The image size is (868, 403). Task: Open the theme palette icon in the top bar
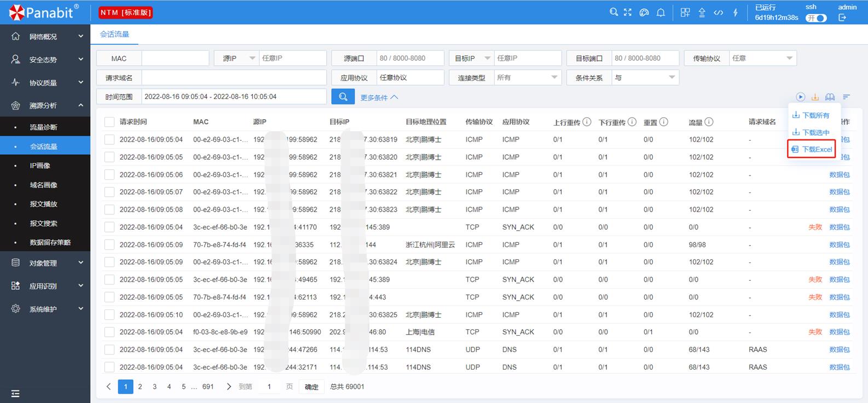click(644, 12)
